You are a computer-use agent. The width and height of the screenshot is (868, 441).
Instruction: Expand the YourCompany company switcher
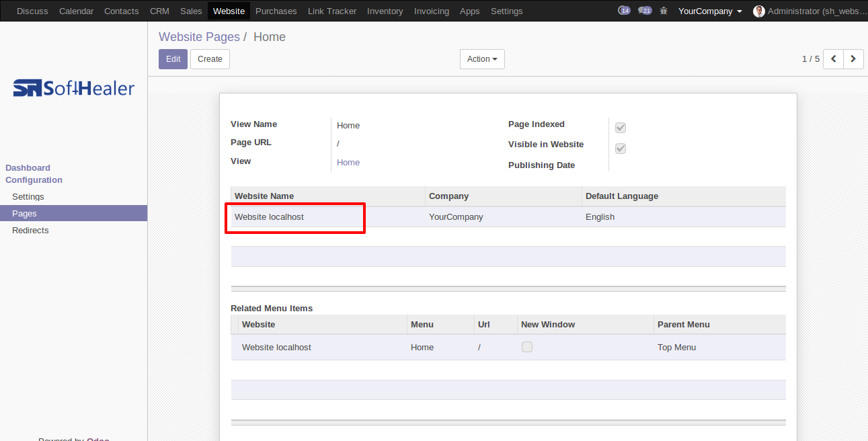coord(710,11)
